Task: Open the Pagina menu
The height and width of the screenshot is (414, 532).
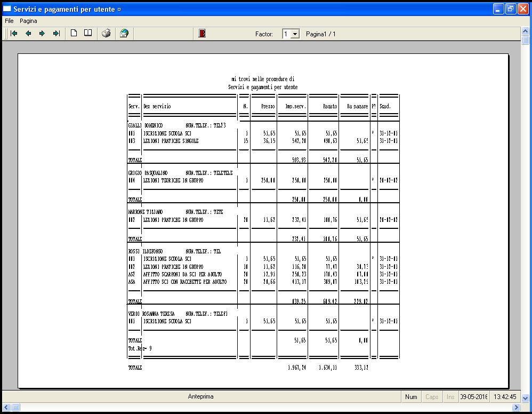Action: click(28, 21)
